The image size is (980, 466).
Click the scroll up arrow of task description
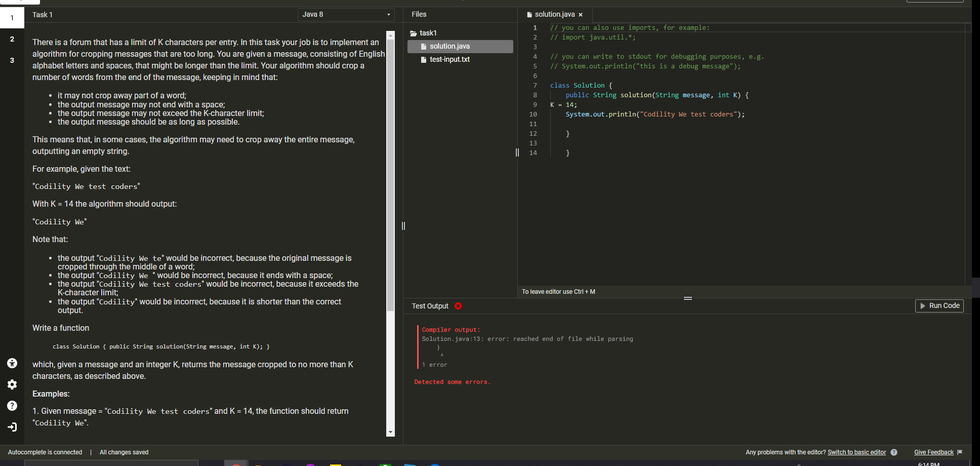click(x=390, y=35)
